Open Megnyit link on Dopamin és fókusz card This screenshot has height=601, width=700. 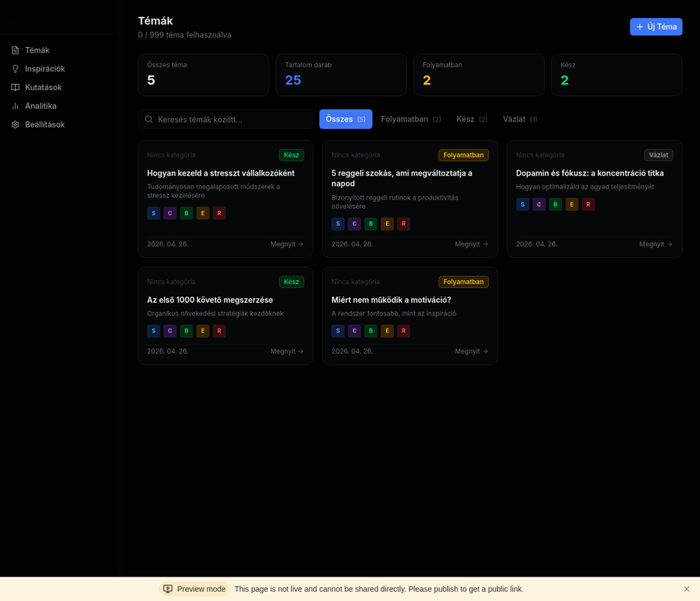655,244
